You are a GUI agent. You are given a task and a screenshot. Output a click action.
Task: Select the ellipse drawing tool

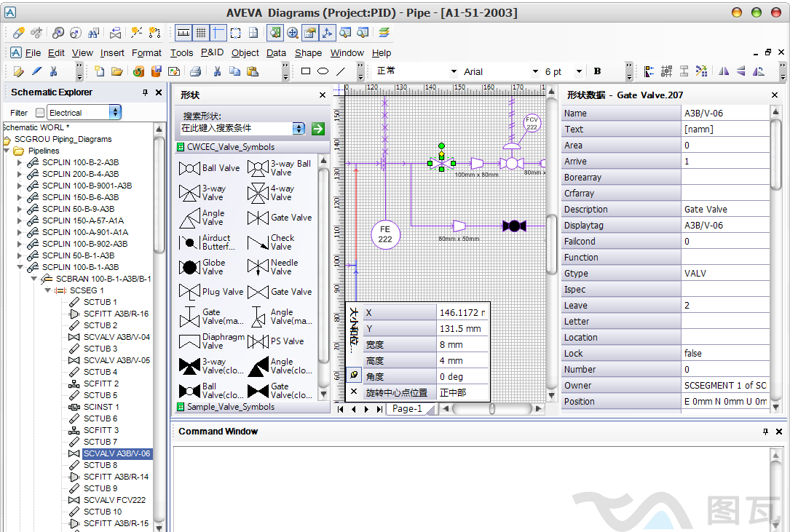pyautogui.click(x=323, y=71)
